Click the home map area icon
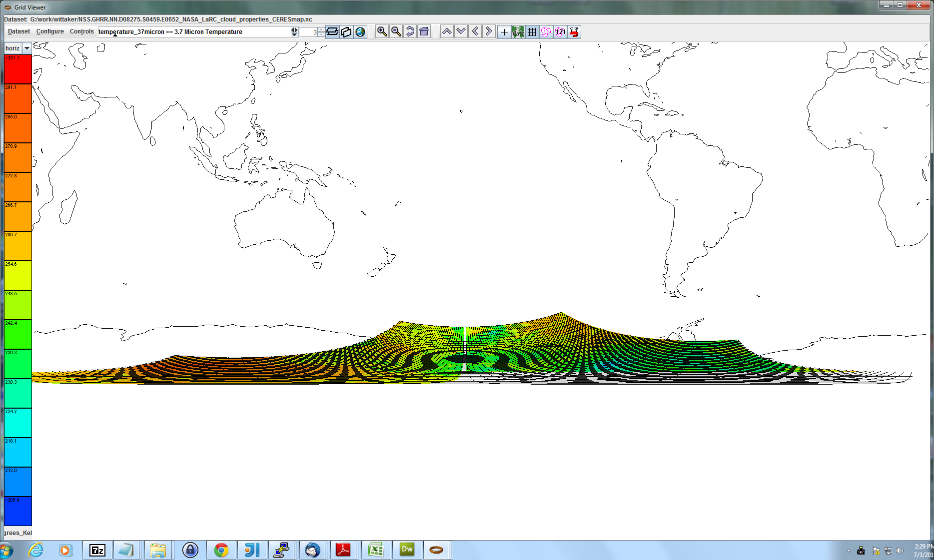 point(424,32)
